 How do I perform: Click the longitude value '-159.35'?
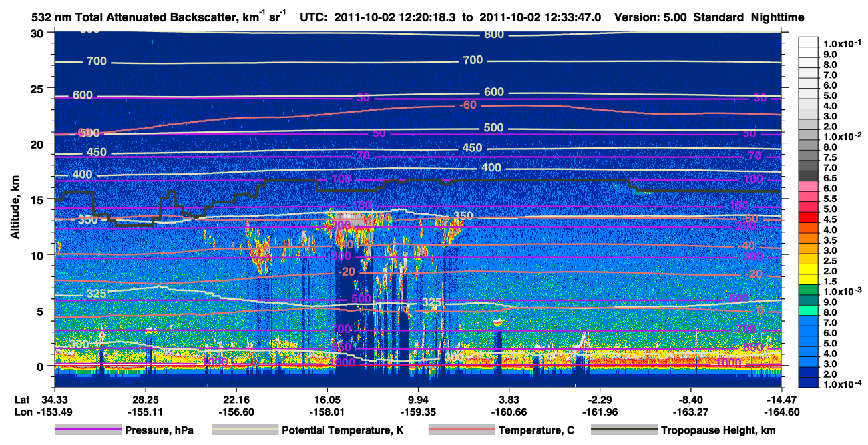click(x=418, y=411)
